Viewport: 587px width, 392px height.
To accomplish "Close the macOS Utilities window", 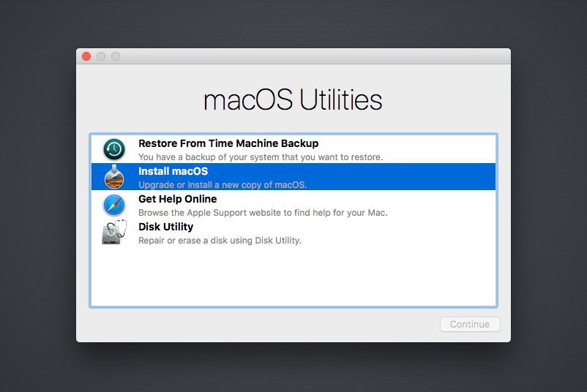I will 86,56.
